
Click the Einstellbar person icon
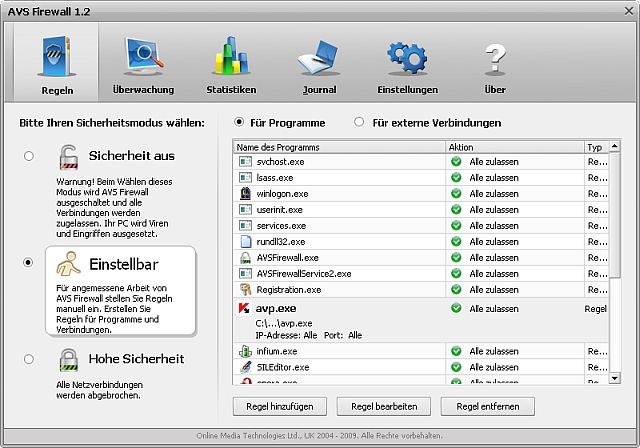(x=68, y=264)
